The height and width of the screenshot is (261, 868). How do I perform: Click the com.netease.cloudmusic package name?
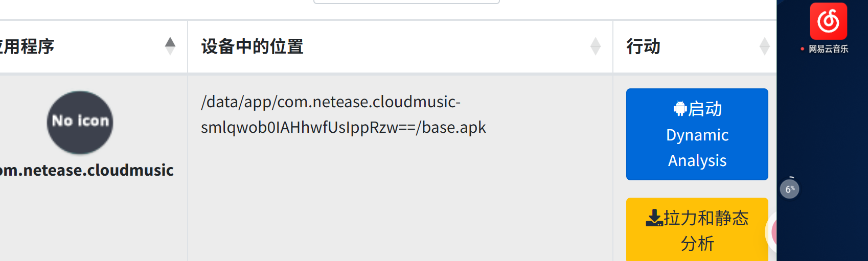pyautogui.click(x=86, y=170)
